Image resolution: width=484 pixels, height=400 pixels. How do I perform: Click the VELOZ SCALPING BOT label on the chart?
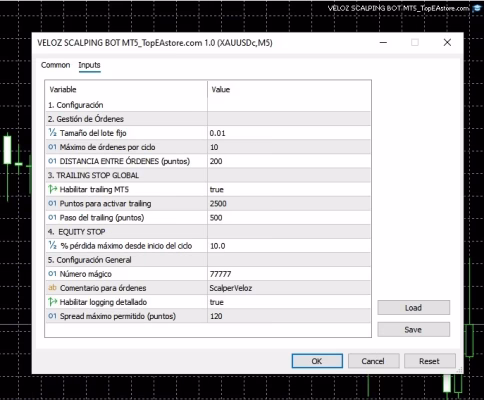pyautogui.click(x=399, y=8)
